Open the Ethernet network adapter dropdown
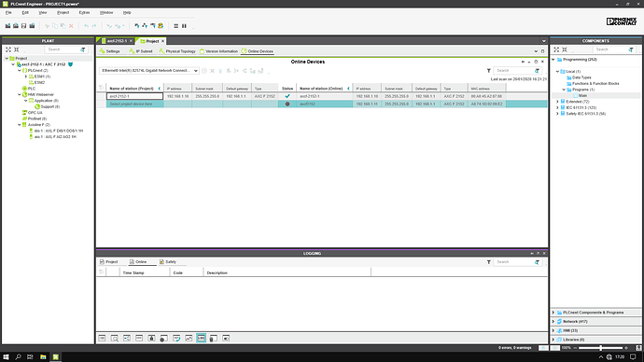This screenshot has width=644, height=362. click(195, 71)
